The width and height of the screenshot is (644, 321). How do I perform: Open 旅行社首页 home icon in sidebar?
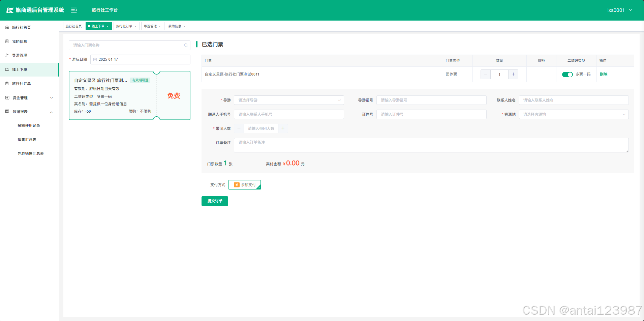pyautogui.click(x=7, y=27)
